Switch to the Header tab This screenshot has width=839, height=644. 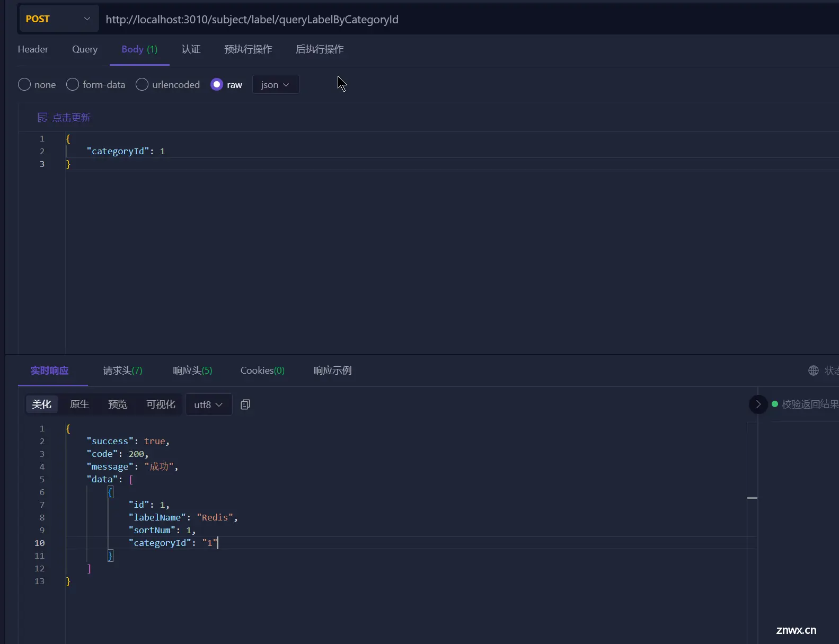[33, 49]
